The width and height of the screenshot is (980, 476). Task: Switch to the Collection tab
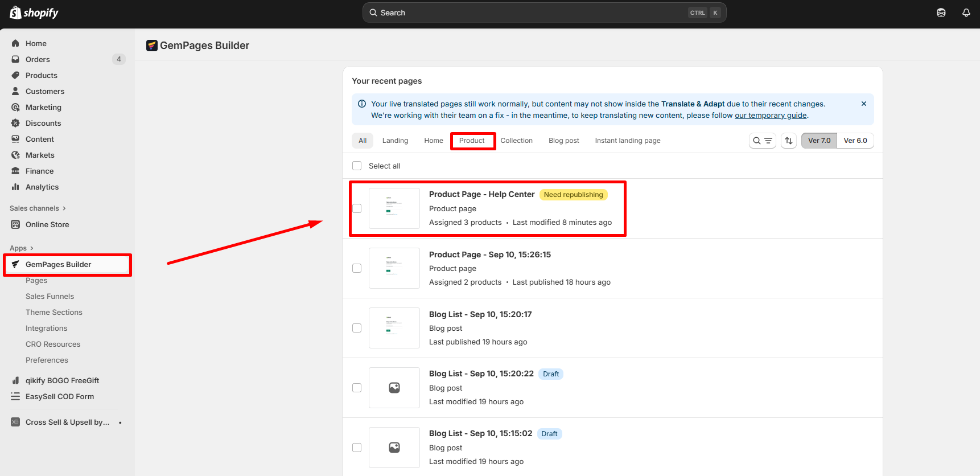516,141
